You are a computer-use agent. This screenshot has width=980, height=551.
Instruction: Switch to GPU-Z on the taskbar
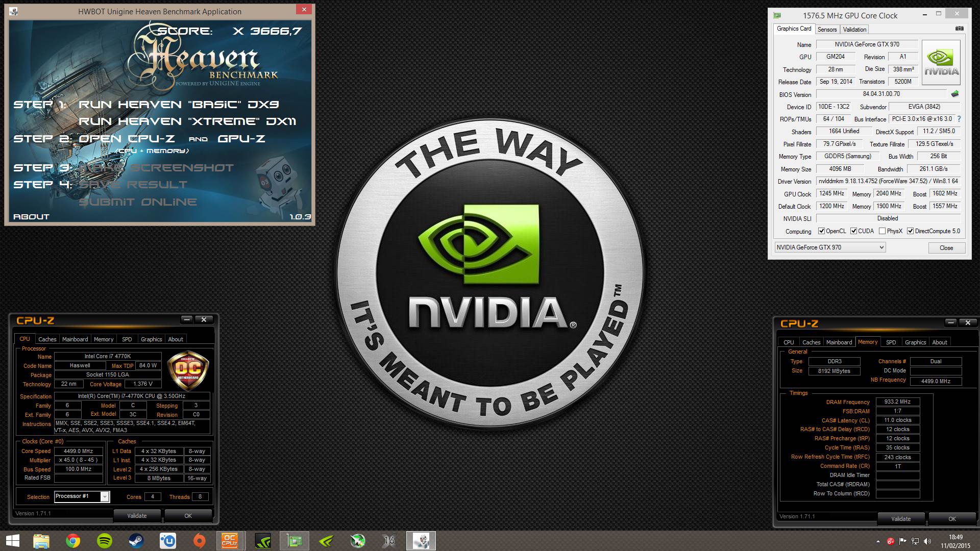point(295,541)
